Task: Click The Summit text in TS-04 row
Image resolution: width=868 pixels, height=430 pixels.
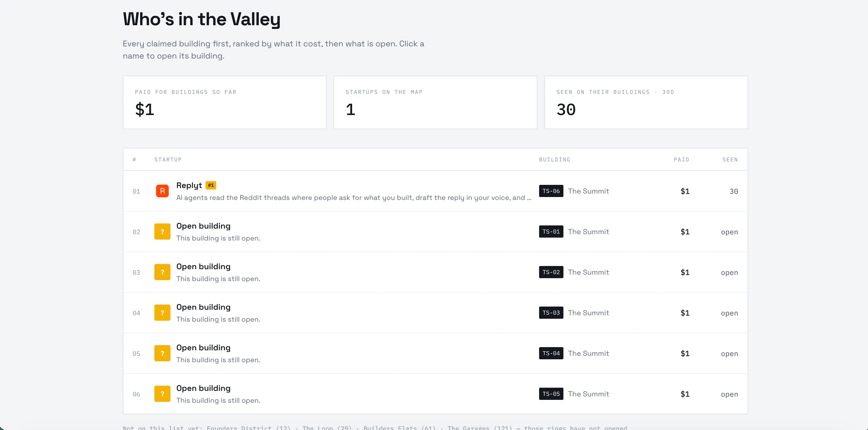Action: (x=588, y=353)
